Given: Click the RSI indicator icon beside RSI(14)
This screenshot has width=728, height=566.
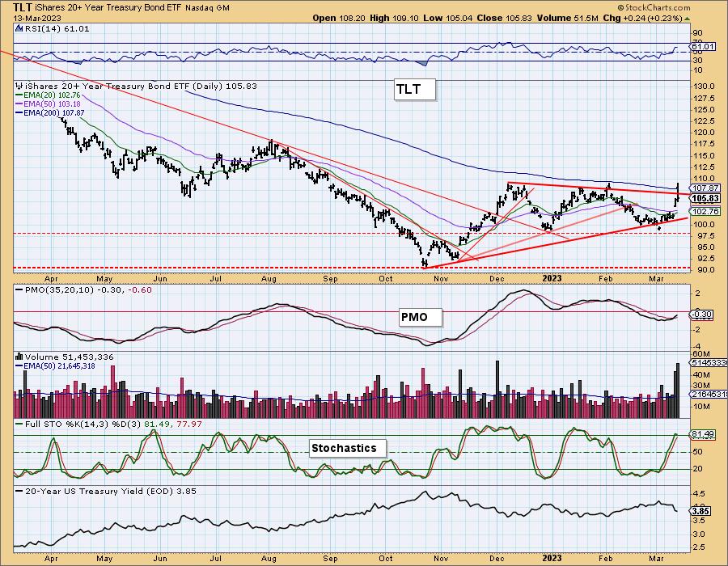Looking at the screenshot, I should [19, 28].
